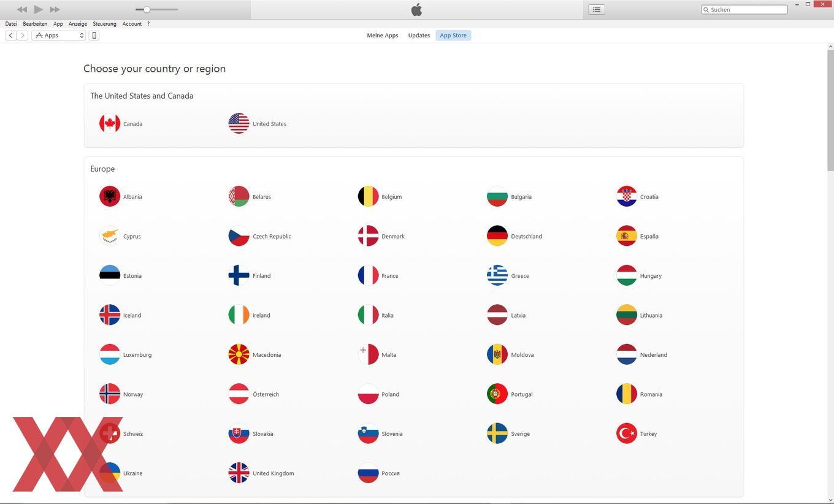Click the Iceland flag icon
The width and height of the screenshot is (834, 504).
pyautogui.click(x=110, y=315)
